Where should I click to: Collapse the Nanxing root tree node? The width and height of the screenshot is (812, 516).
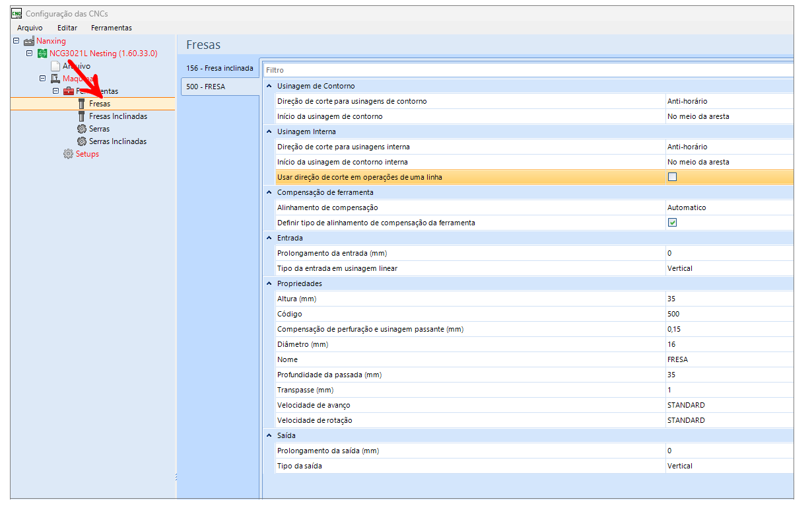click(x=17, y=41)
